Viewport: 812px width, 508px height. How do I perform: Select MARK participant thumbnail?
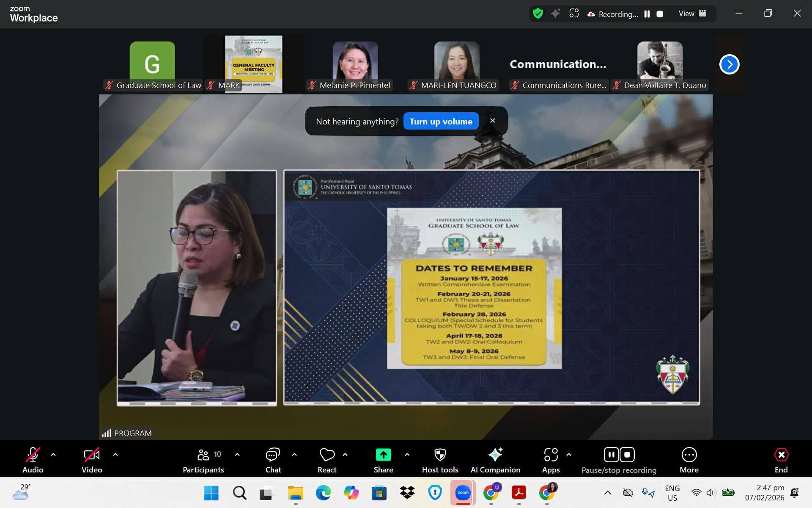point(254,64)
